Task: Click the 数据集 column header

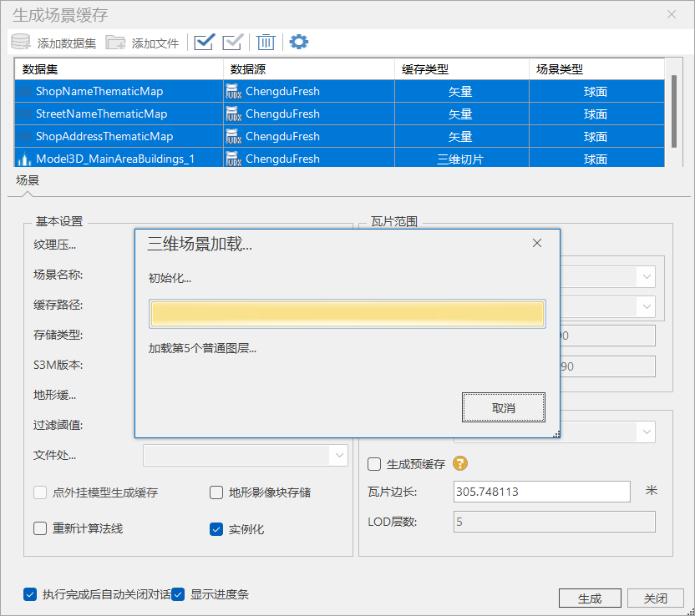Action: point(119,69)
